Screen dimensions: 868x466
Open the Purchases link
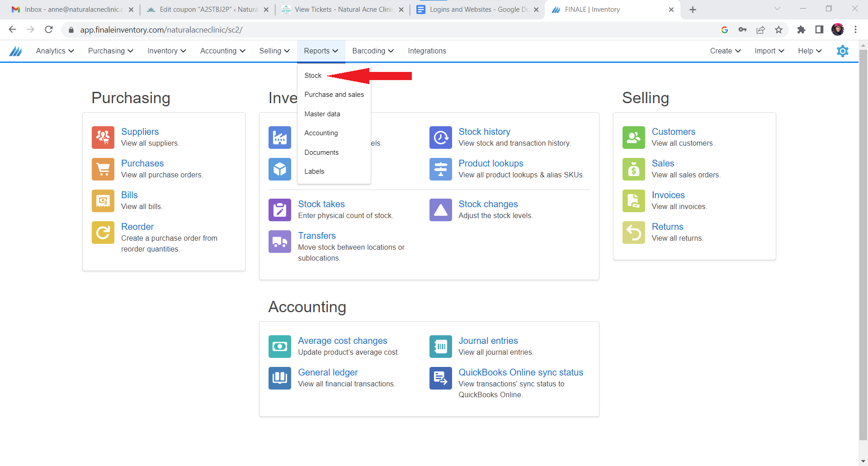click(x=142, y=163)
